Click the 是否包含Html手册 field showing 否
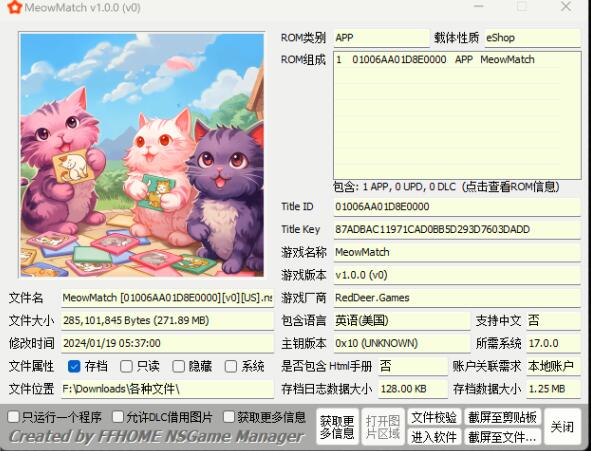591x451 pixels. 413,366
